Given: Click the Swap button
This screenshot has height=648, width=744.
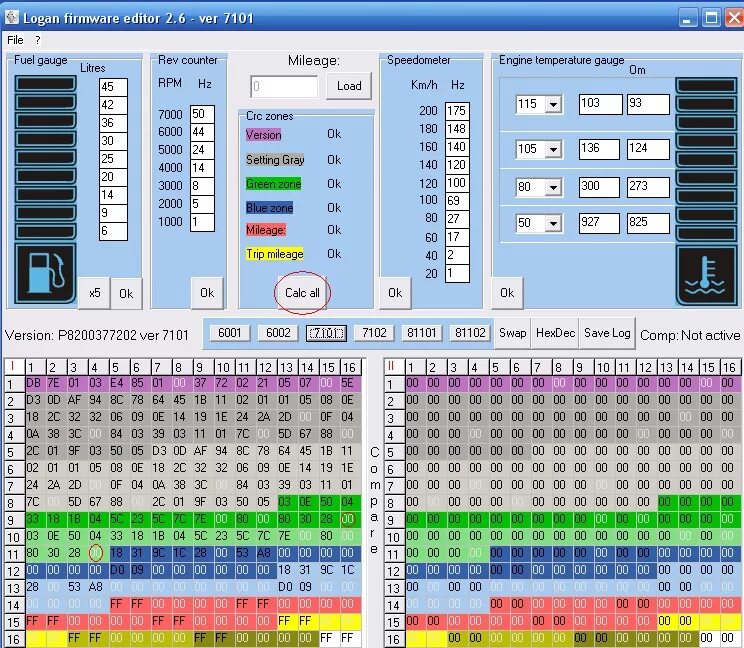Looking at the screenshot, I should click(512, 333).
